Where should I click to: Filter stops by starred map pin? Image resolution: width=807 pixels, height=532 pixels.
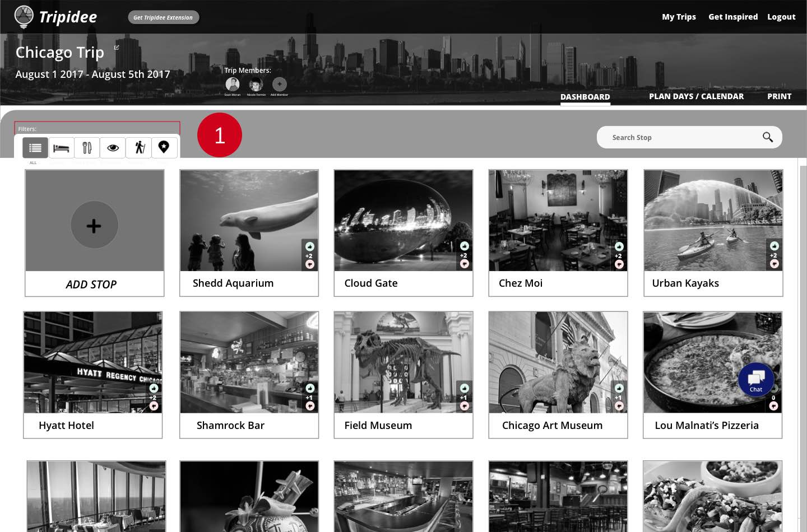(164, 148)
